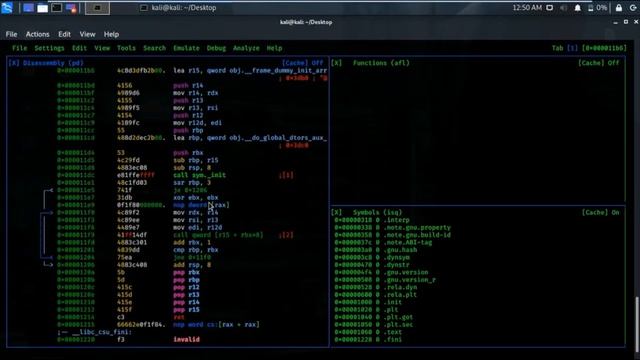
Task: Open the green radare2 Edit menu
Action: coord(79,48)
